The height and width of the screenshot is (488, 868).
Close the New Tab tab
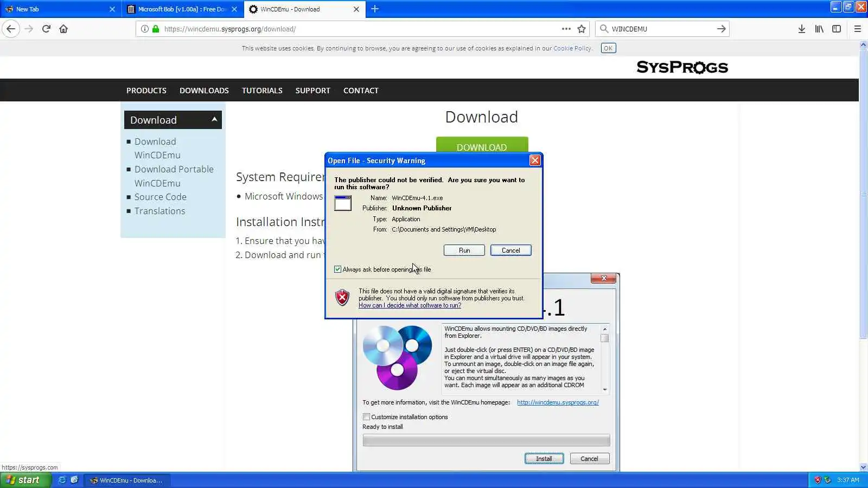112,9
